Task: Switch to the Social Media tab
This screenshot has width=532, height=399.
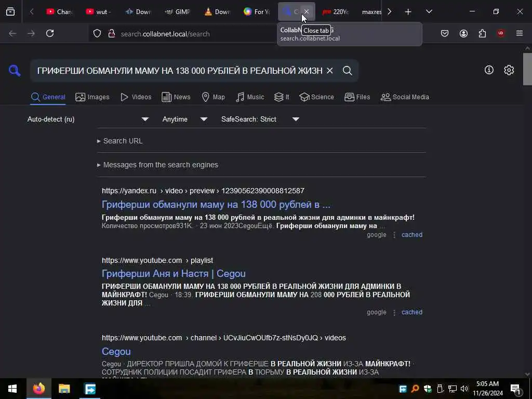Action: tap(405, 97)
